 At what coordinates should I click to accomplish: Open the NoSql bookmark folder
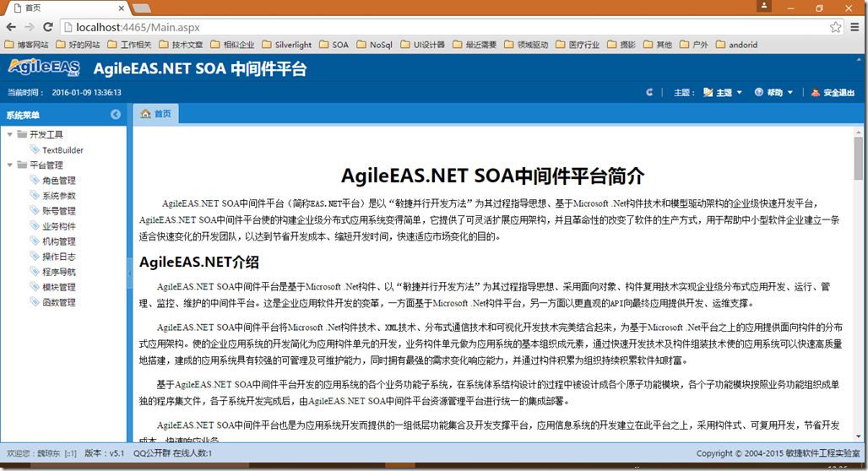tap(375, 44)
